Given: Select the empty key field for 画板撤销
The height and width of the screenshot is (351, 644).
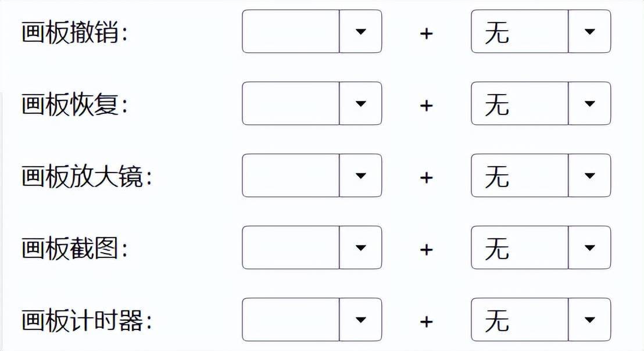Looking at the screenshot, I should pos(291,31).
